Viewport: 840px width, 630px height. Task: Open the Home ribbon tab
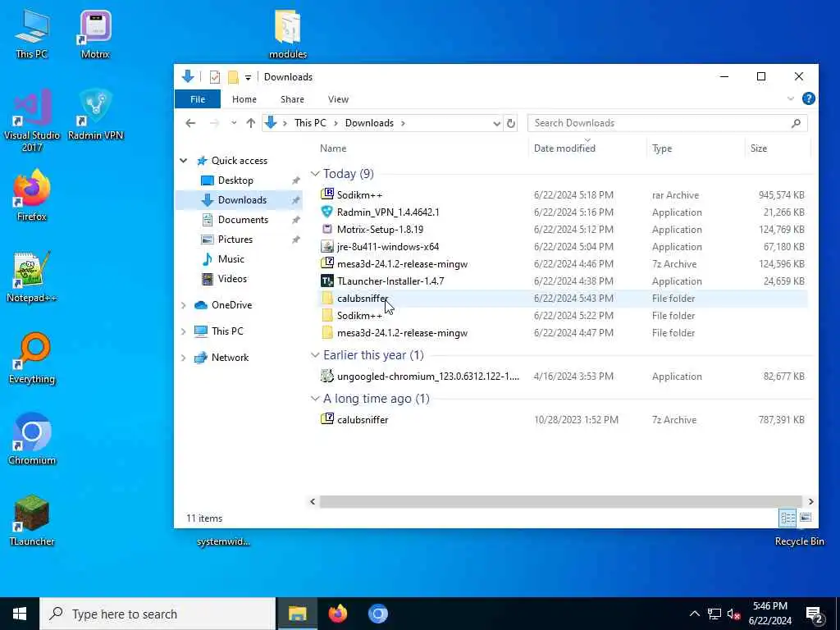pos(244,99)
